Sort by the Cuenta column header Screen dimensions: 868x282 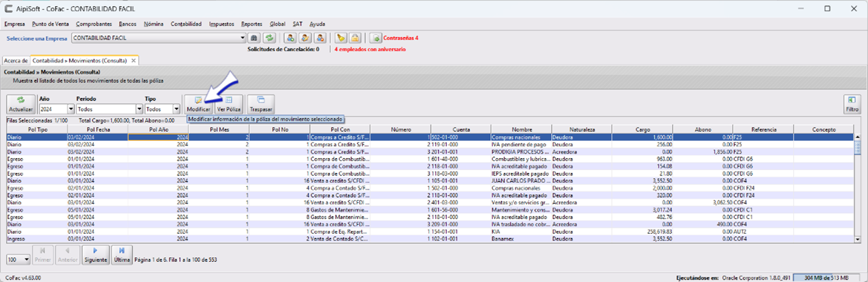point(461,129)
